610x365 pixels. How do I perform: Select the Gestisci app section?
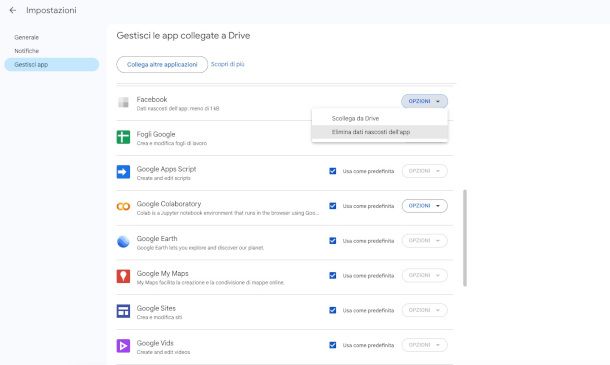pos(52,65)
